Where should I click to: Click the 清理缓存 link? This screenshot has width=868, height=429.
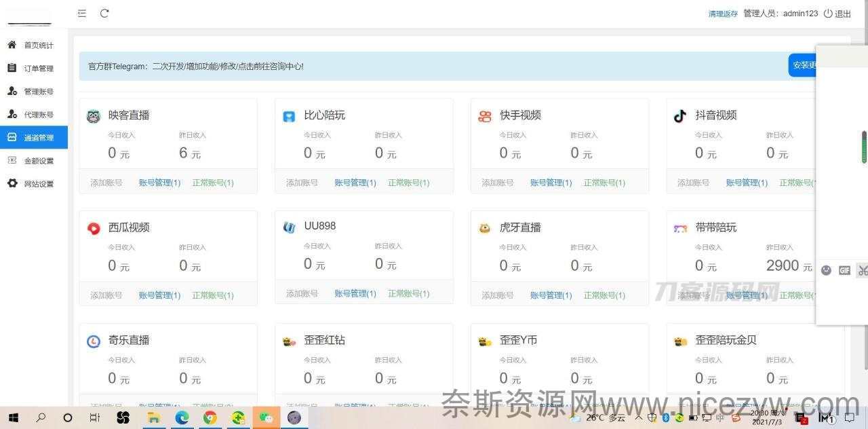point(723,14)
